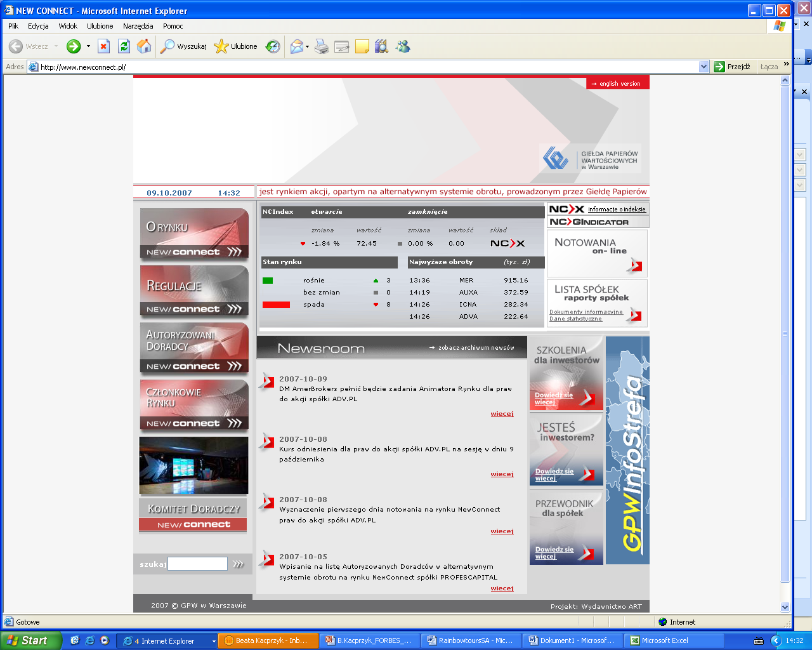Image resolution: width=812 pixels, height=650 pixels.
Task: Open zobacz archiwum newsów link
Action: 472,348
